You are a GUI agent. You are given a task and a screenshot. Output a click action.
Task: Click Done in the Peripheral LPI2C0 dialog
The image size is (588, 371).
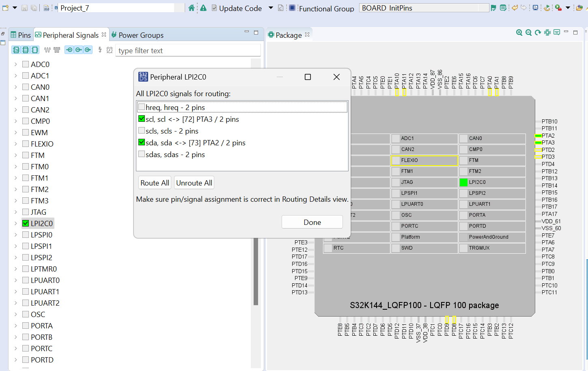click(x=312, y=222)
